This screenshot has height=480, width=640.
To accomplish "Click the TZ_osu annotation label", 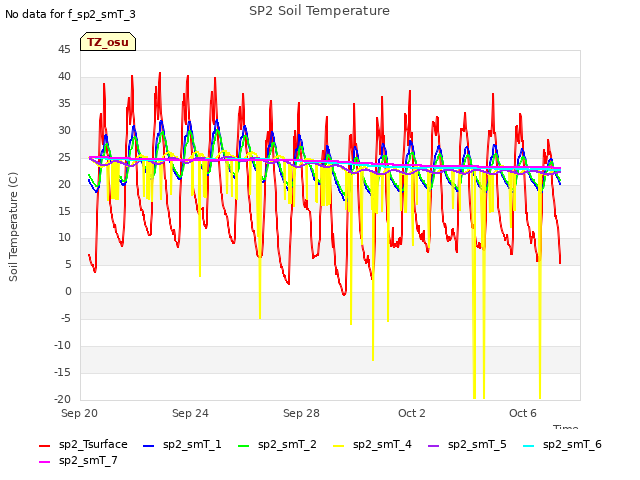I will [x=108, y=42].
